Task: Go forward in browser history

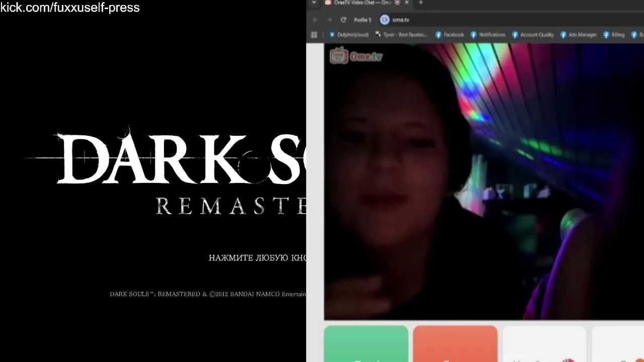Action: pyautogui.click(x=330, y=20)
